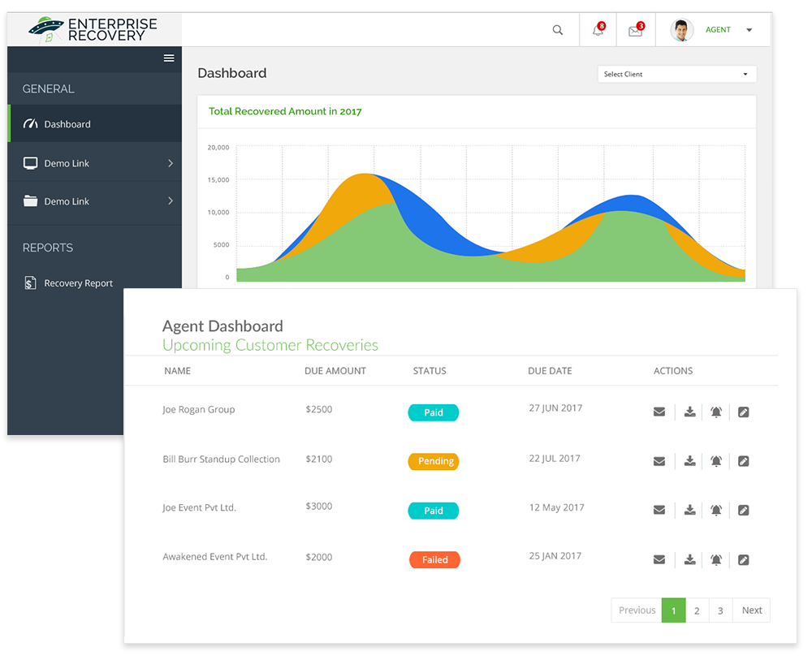This screenshot has height=660, width=812.
Task: Set reminder bell for Joe Event Pvt Ltd.
Action: point(716,511)
